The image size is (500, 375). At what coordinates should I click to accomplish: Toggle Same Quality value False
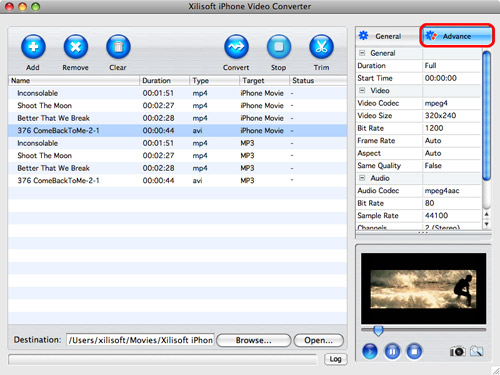[x=452, y=166]
